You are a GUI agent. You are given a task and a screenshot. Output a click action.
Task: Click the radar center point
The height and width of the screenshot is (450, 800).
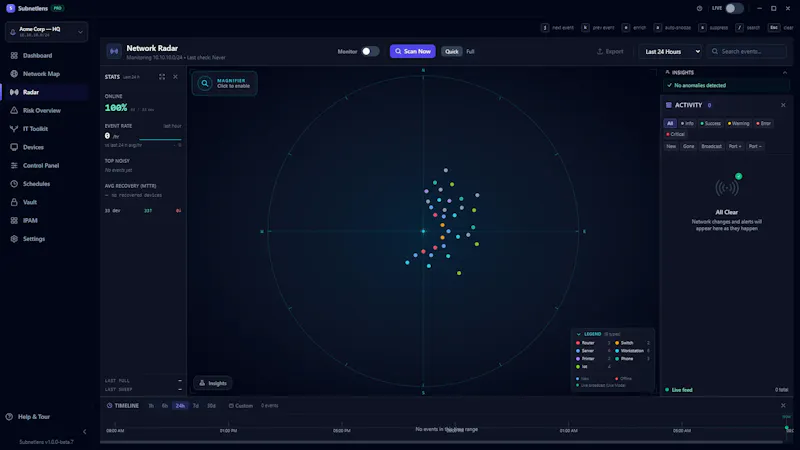click(423, 231)
